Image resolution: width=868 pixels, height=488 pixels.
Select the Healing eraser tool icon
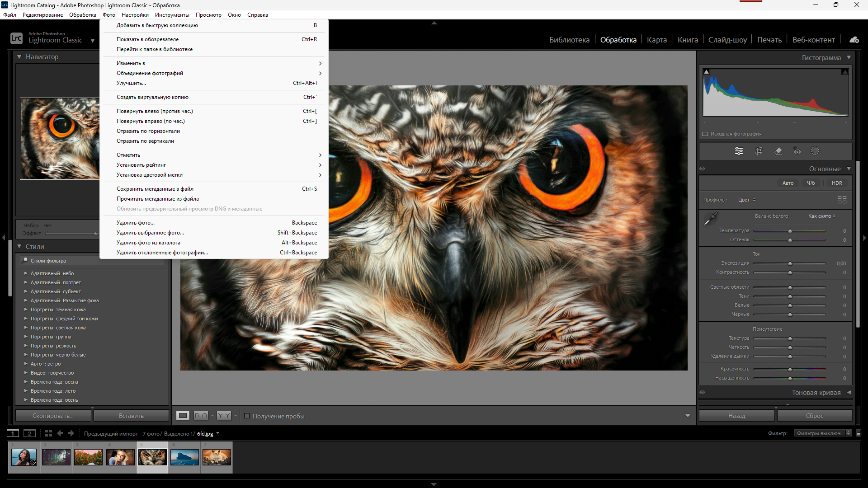(778, 151)
